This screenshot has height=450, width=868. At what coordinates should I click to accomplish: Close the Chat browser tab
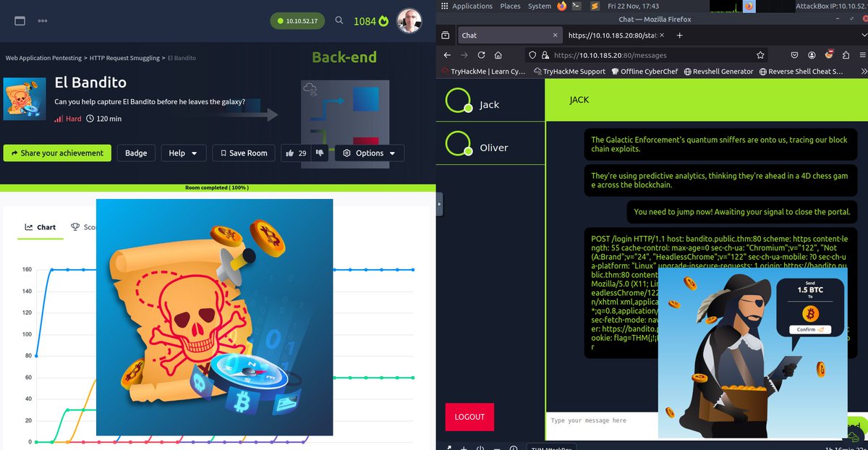[555, 35]
